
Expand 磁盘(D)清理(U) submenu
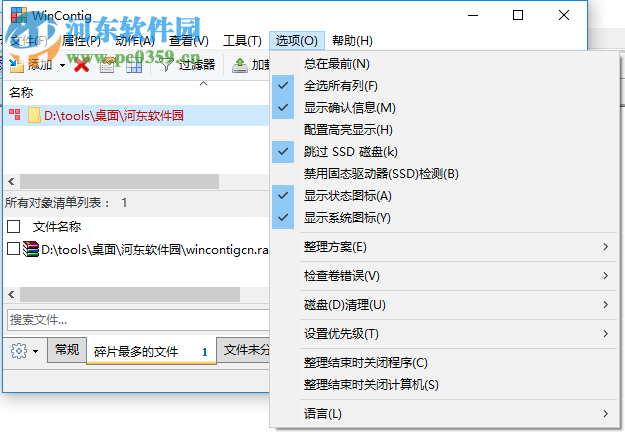444,305
